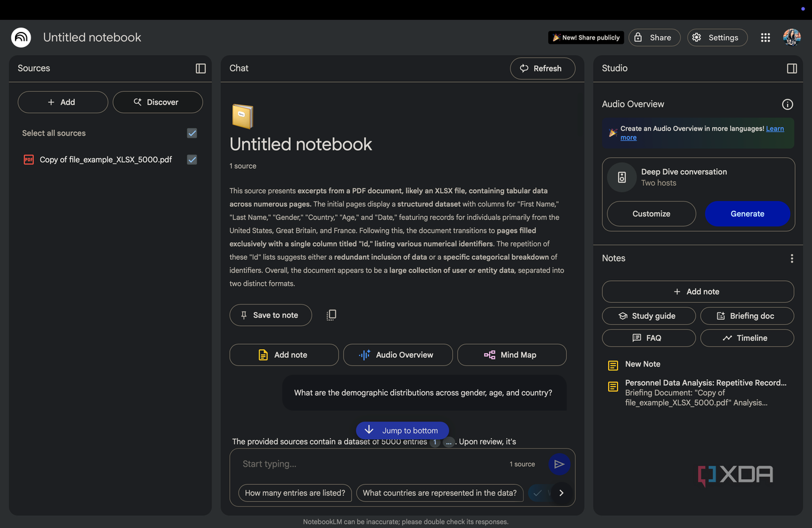Image resolution: width=812 pixels, height=528 pixels.
Task: Open Audio Overview from chat
Action: point(398,355)
